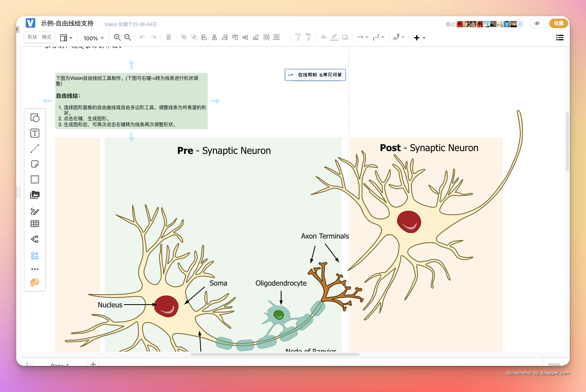
Task: Redo the last undone action
Action: pyautogui.click(x=153, y=37)
